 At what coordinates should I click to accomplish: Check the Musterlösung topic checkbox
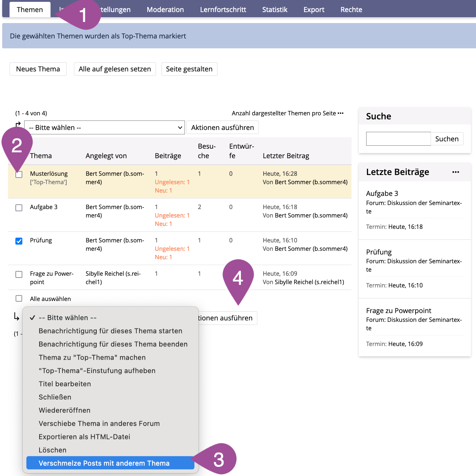coord(19,175)
